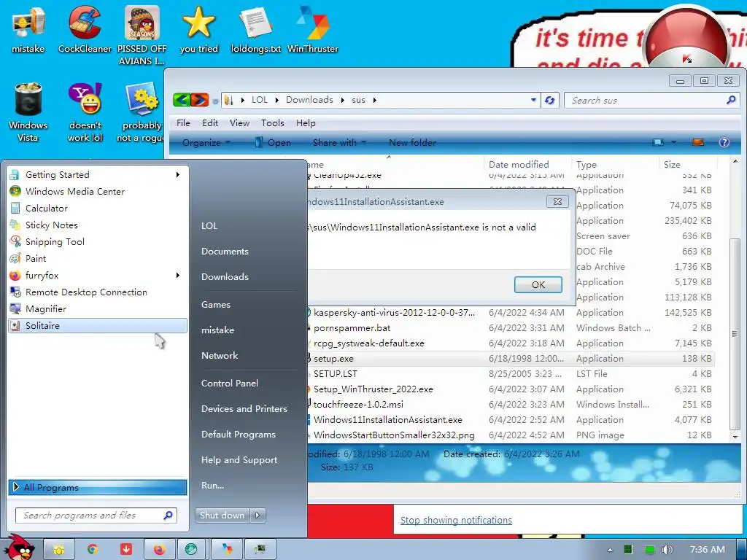Screen dimensions: 747x560
Task: Show hidden system tray icons
Action: tap(611, 550)
